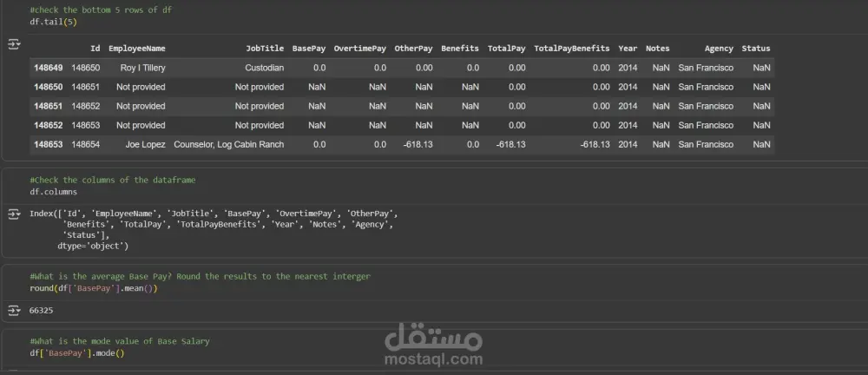Select the 'Year' column header
The height and width of the screenshot is (375, 868).
click(628, 49)
